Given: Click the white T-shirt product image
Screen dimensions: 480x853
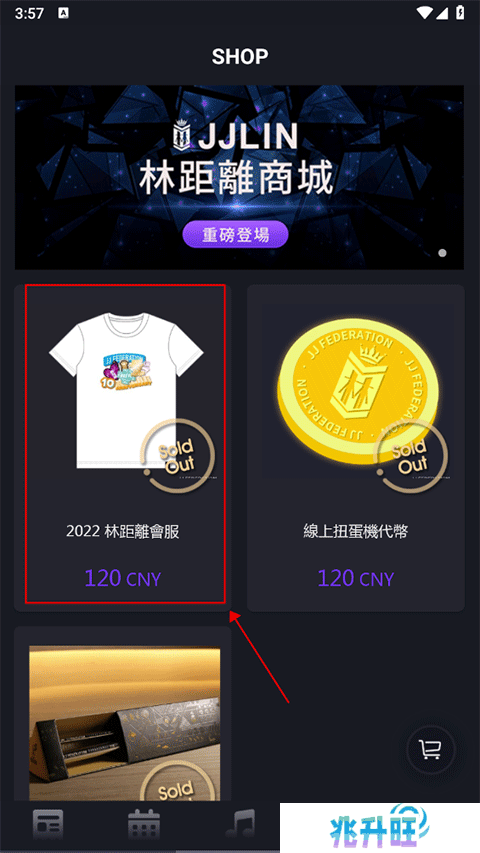Looking at the screenshot, I should coord(126,391).
